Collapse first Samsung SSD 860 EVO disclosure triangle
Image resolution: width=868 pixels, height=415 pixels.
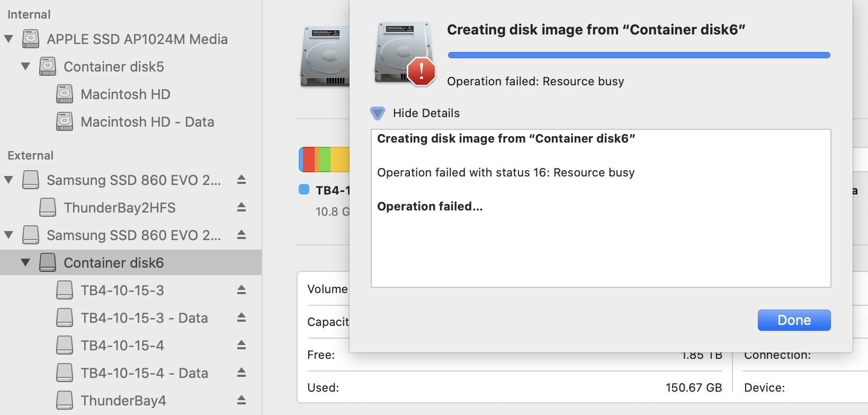point(8,180)
